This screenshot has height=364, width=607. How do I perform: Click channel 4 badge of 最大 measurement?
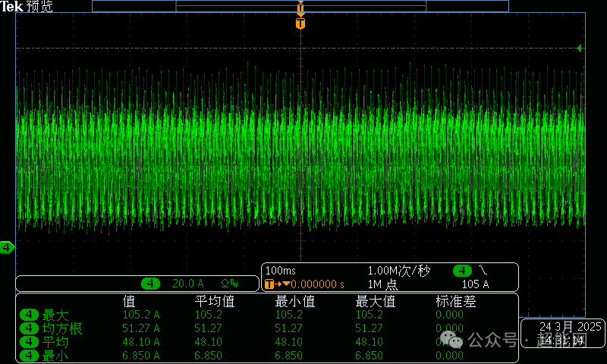click(30, 315)
